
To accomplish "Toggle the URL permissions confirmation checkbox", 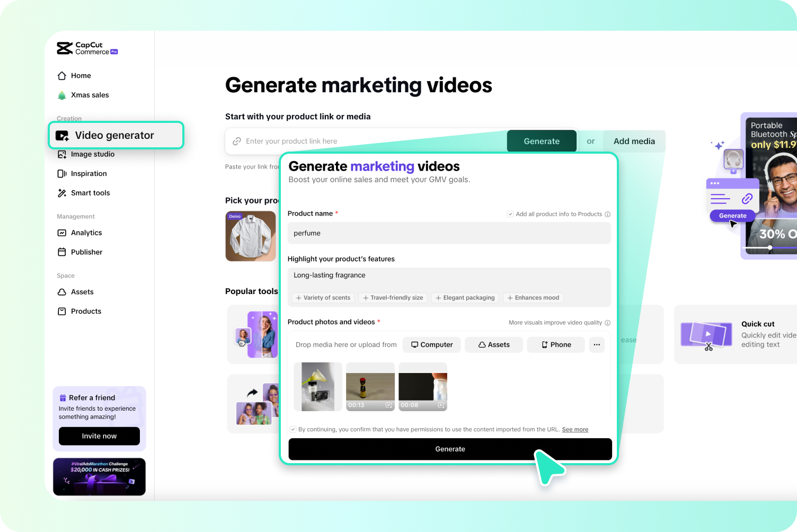I will [x=293, y=429].
